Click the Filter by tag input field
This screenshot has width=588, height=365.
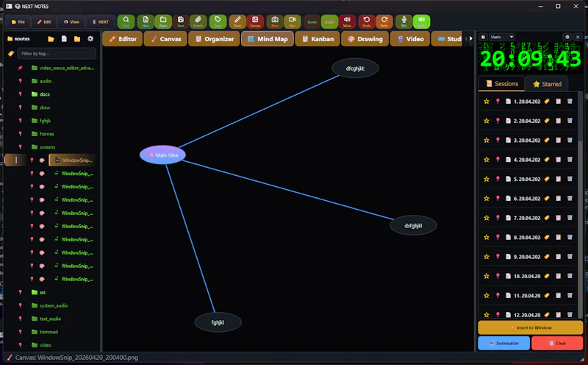[x=57, y=54]
